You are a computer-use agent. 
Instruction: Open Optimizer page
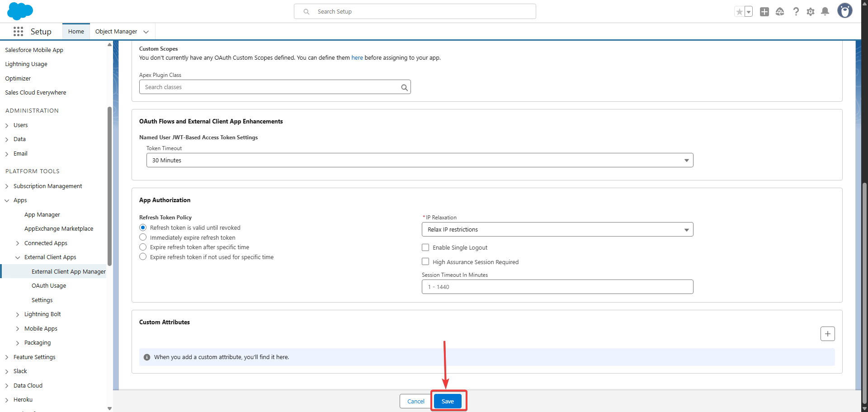(x=18, y=78)
